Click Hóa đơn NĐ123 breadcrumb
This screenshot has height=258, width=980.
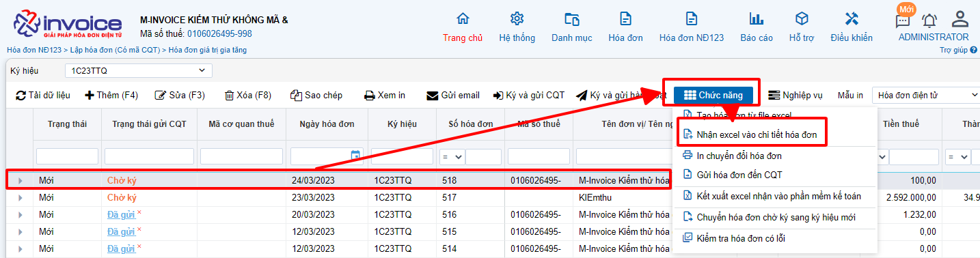(34, 50)
